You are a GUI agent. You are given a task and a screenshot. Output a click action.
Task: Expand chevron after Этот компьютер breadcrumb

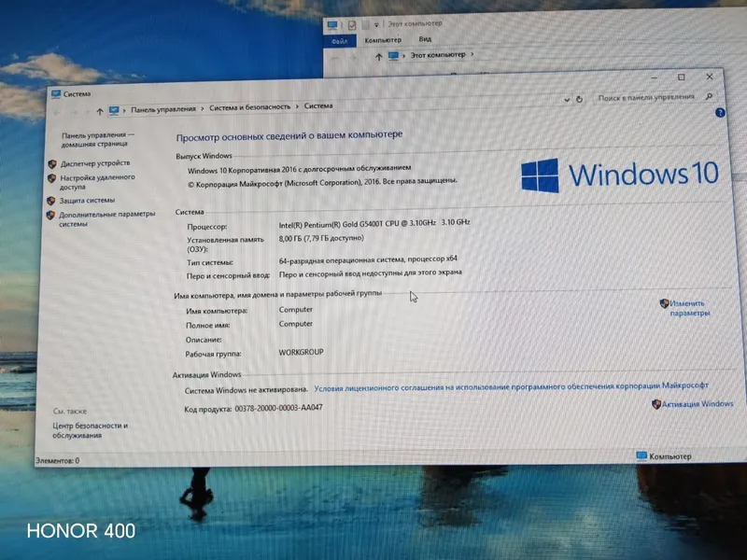[472, 54]
